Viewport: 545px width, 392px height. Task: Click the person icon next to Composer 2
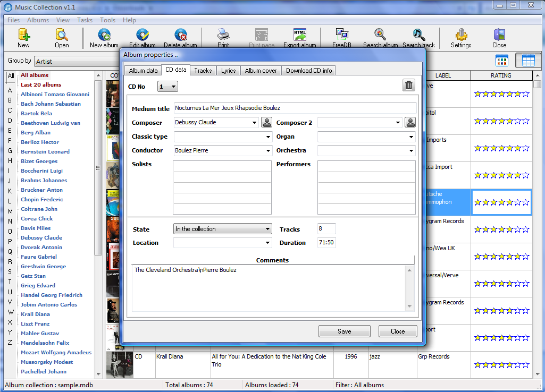[410, 122]
